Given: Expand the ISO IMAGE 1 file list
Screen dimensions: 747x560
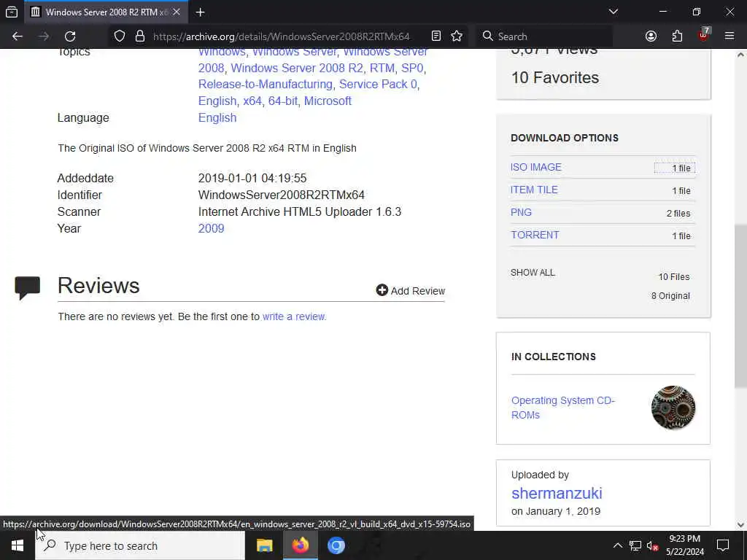Looking at the screenshot, I should point(675,168).
